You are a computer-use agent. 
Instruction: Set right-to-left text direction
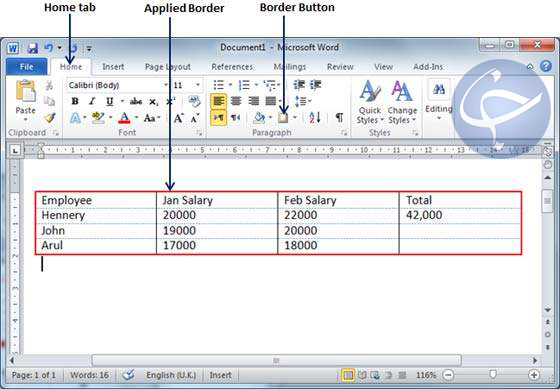pyautogui.click(x=235, y=118)
